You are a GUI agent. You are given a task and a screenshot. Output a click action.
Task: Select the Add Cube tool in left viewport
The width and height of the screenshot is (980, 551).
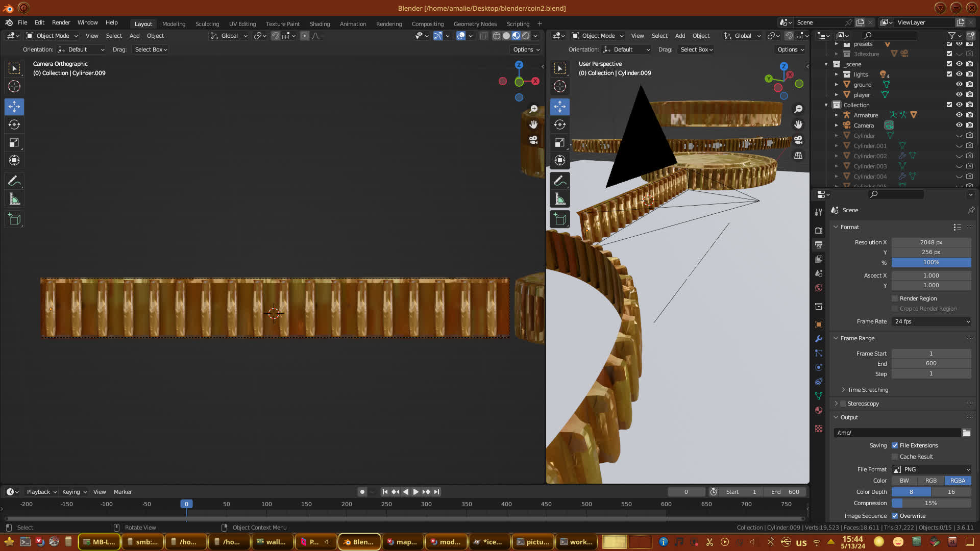pos(14,219)
